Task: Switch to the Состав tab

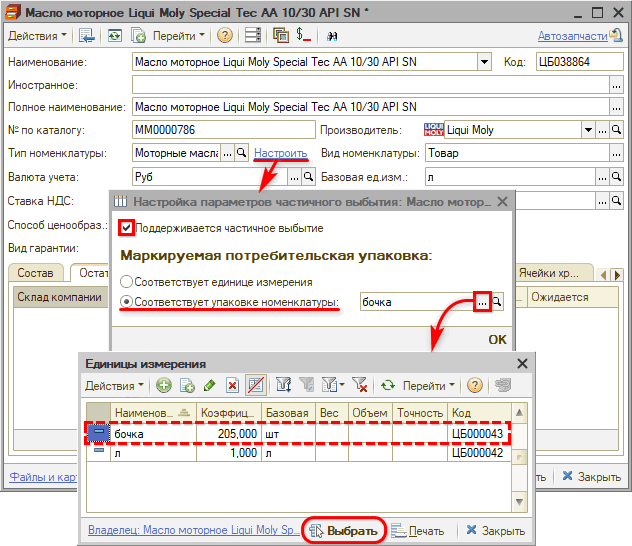Action: [x=36, y=273]
